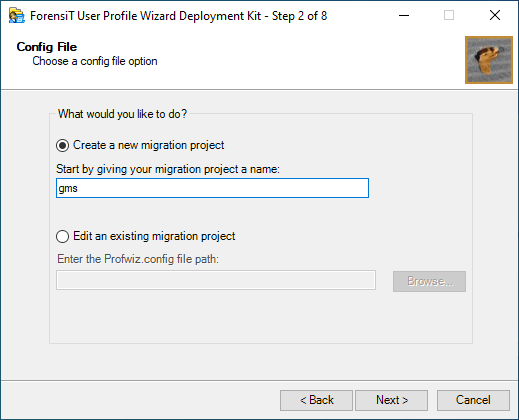
Task: Go to the previous step with Back
Action: pyautogui.click(x=316, y=400)
